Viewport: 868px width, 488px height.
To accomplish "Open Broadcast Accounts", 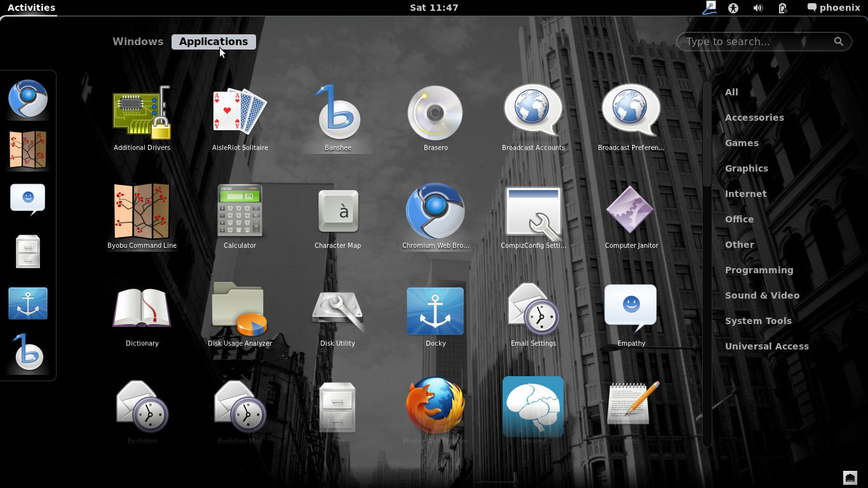I will click(533, 119).
